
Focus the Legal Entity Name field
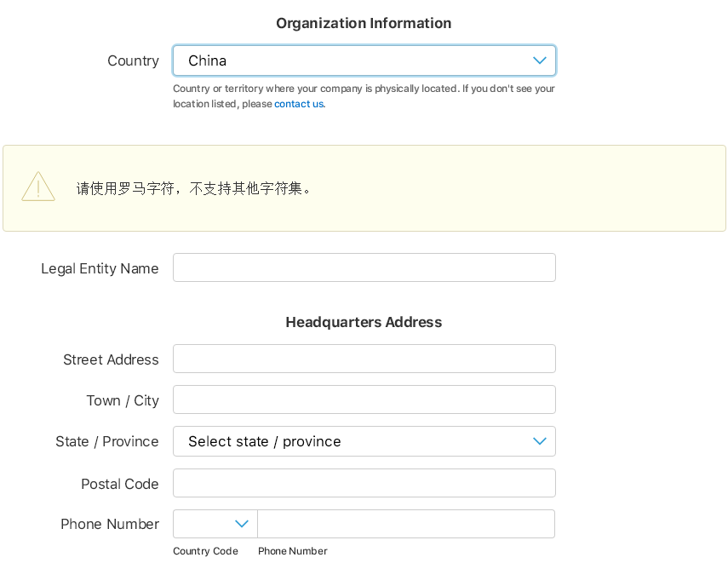coord(364,267)
